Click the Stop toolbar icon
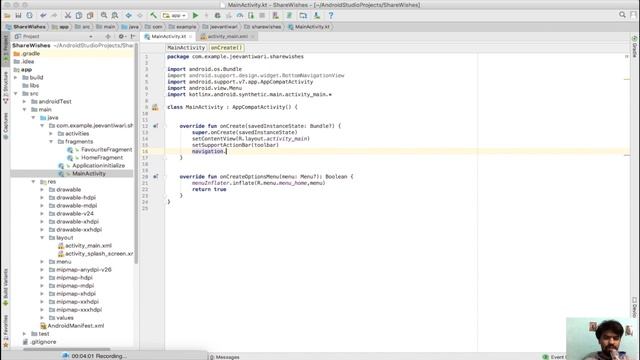 (262, 16)
